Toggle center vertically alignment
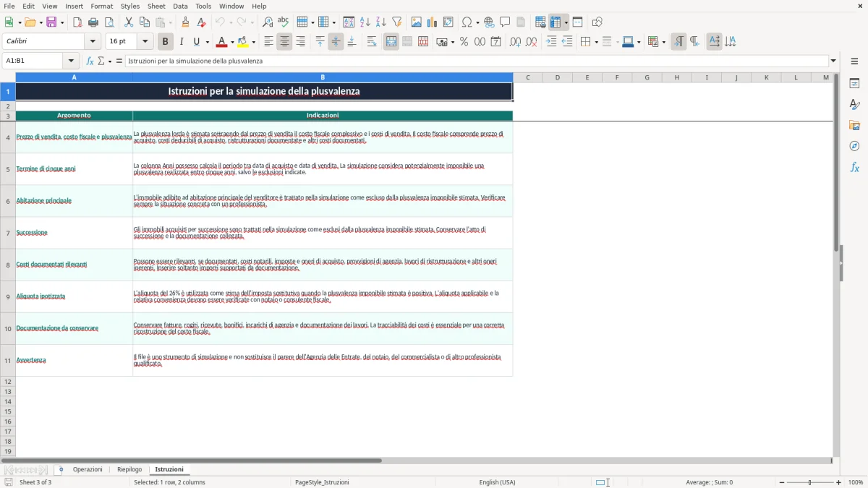The width and height of the screenshot is (868, 488). [336, 42]
